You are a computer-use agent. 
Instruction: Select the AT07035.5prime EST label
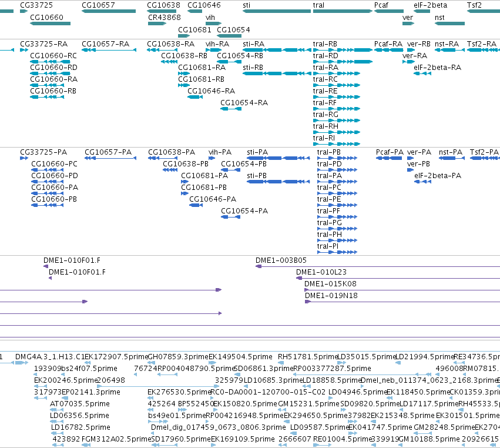pos(80,404)
